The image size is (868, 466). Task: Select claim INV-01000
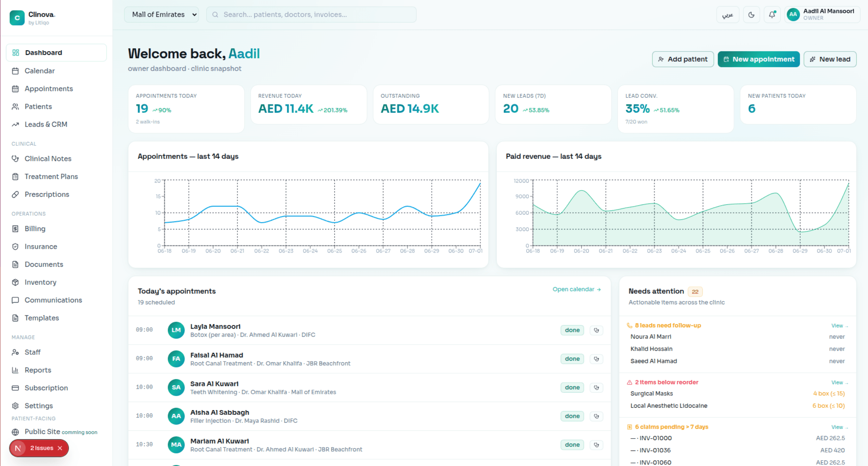(x=737, y=438)
